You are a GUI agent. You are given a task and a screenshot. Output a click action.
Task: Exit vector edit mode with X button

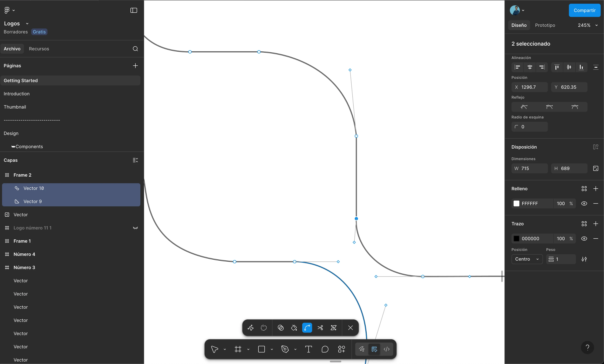350,328
